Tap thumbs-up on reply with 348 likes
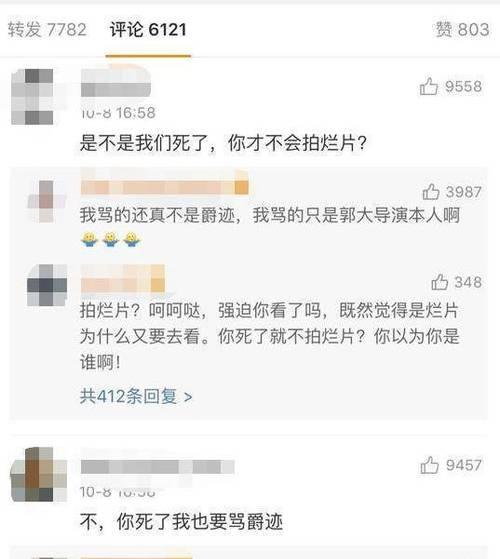Viewport: 500px width, 559px height. tap(439, 282)
